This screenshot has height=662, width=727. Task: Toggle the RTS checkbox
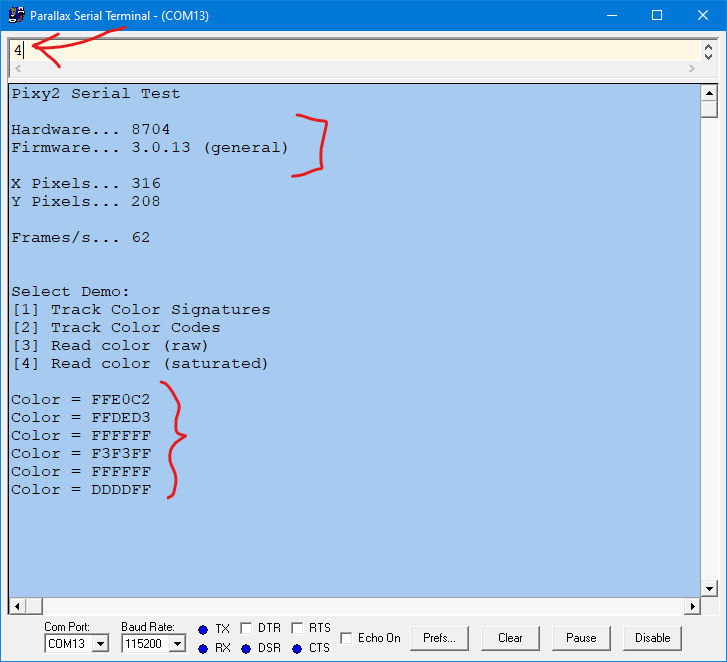pyautogui.click(x=297, y=628)
